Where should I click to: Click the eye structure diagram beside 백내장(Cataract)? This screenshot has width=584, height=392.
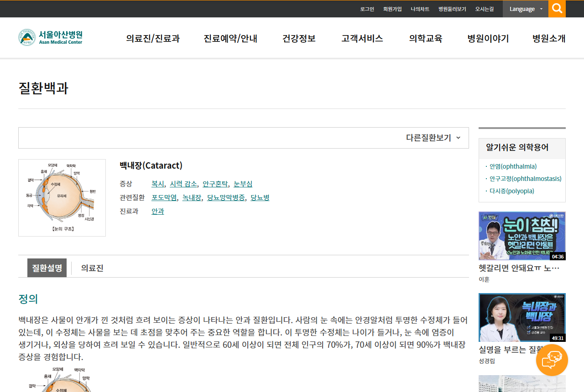[62, 198]
